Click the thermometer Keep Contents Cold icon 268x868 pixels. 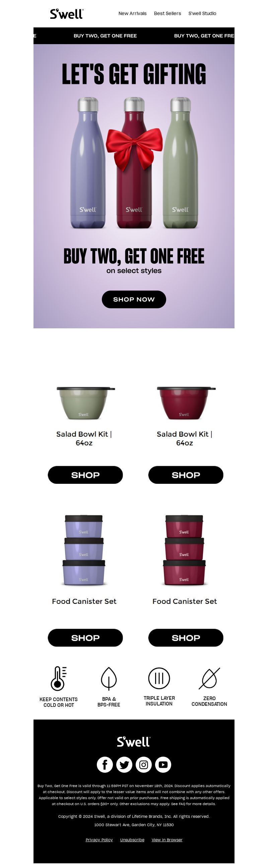[x=58, y=678]
